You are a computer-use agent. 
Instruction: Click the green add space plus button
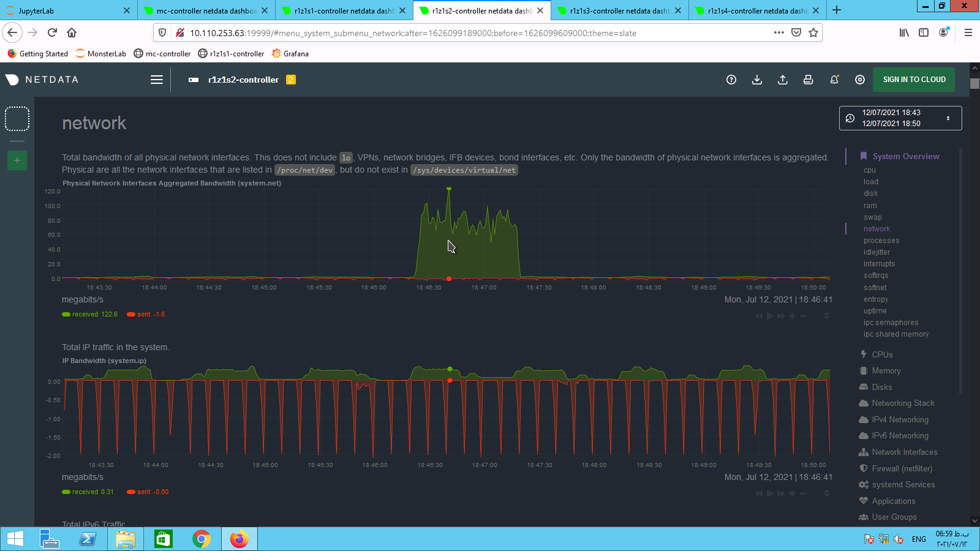pyautogui.click(x=17, y=160)
